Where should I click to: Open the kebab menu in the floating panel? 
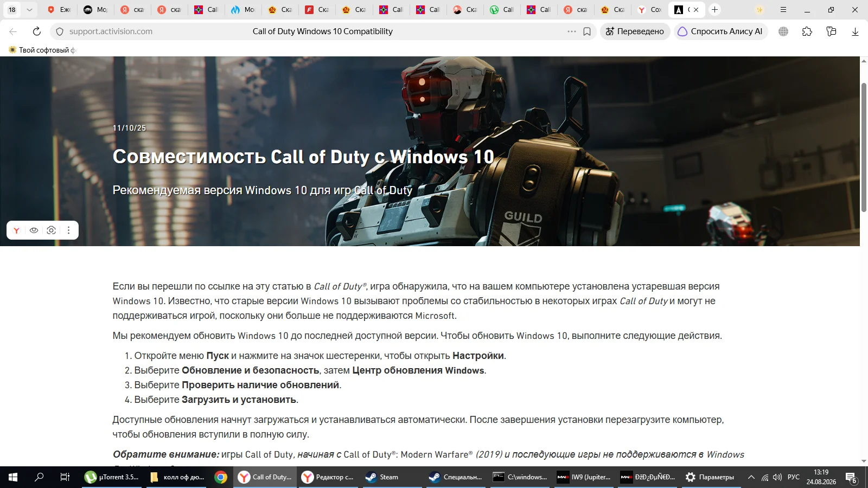[x=68, y=230]
